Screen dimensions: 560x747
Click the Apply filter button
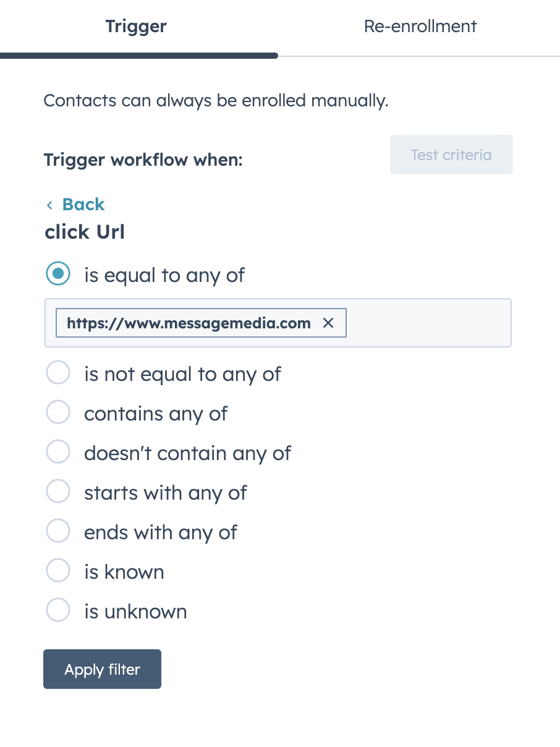102,669
